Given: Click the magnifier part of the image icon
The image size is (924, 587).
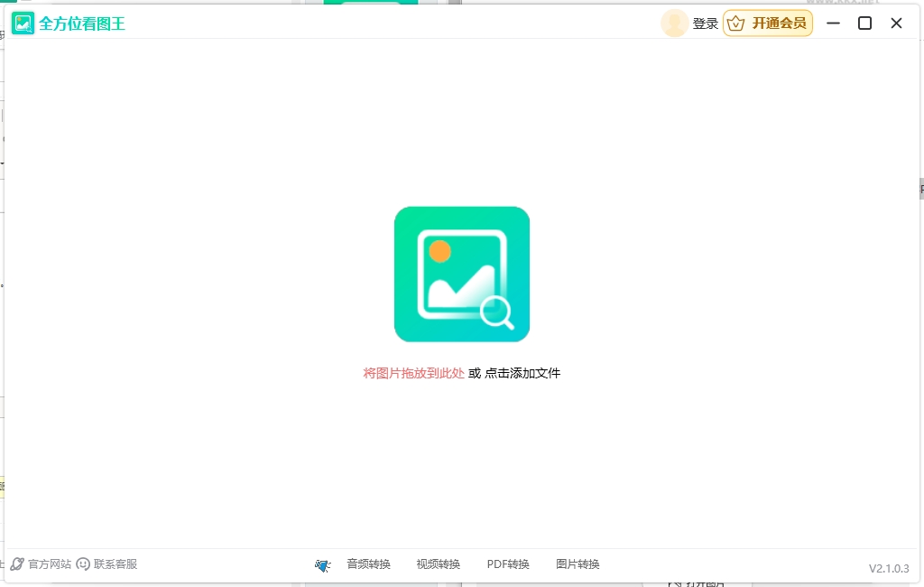Looking at the screenshot, I should point(495,310).
